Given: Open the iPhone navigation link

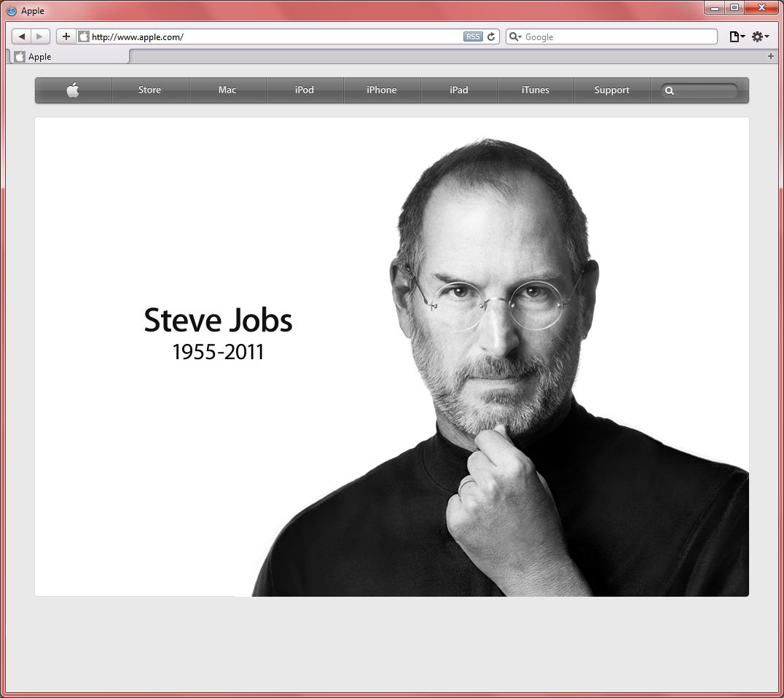Looking at the screenshot, I should 381,90.
